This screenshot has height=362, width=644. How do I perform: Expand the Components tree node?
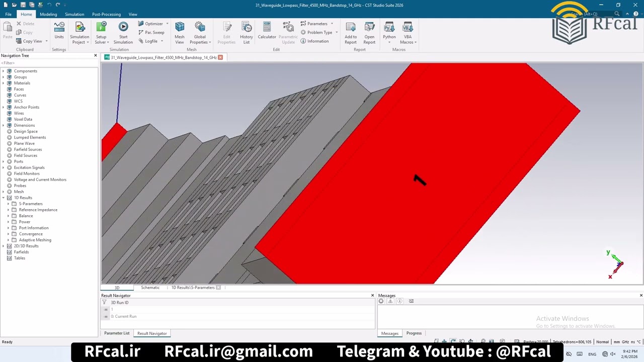(3, 71)
